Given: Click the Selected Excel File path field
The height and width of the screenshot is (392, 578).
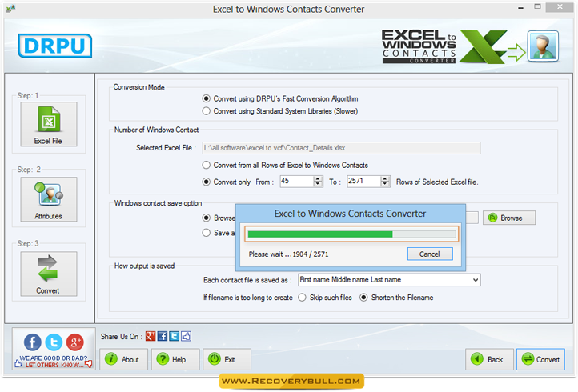Looking at the screenshot, I should (x=341, y=148).
